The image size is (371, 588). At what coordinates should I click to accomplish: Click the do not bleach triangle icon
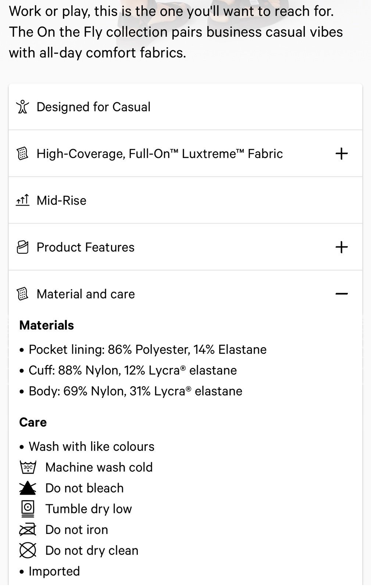28,488
